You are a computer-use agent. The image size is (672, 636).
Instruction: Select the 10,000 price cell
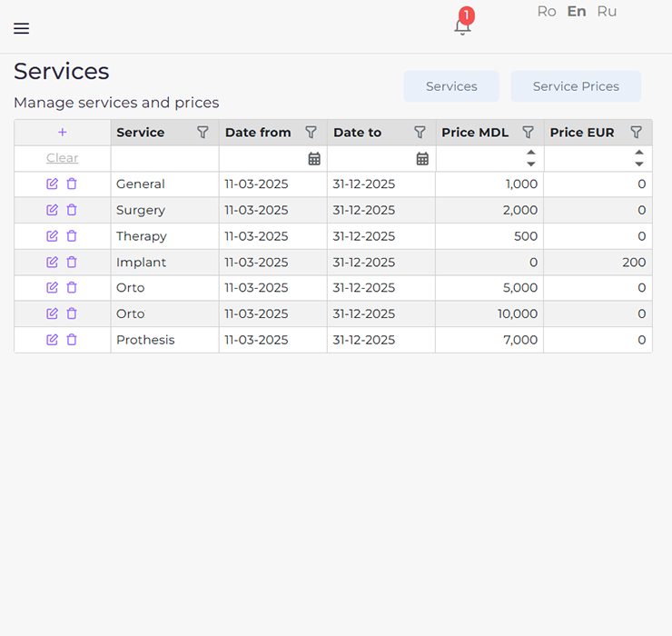click(489, 314)
